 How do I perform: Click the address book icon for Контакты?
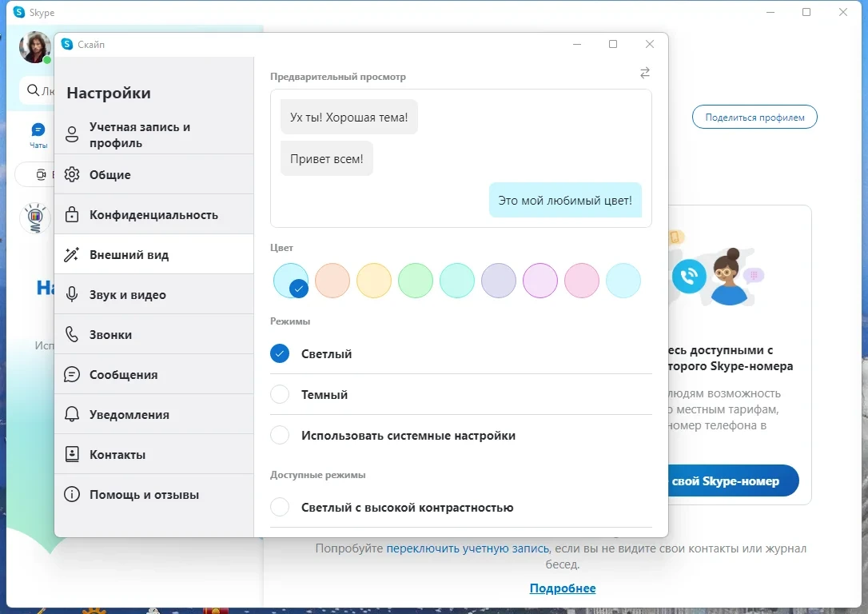coord(72,454)
